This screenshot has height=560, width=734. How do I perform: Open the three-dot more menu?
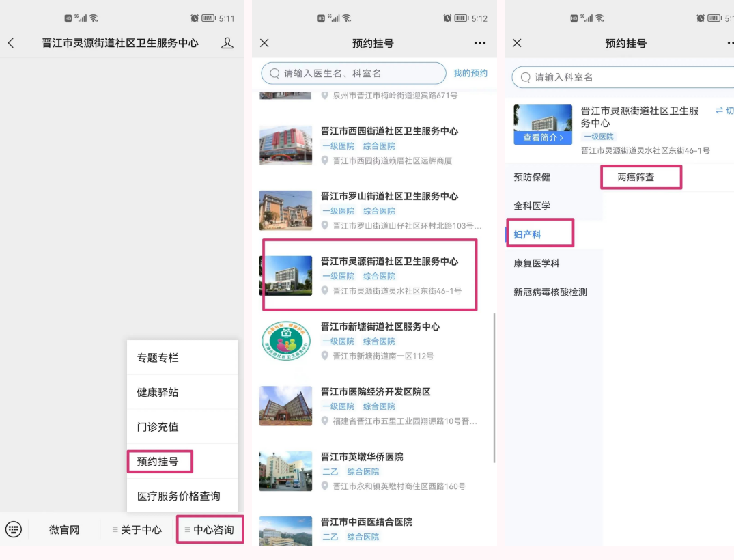click(x=480, y=43)
